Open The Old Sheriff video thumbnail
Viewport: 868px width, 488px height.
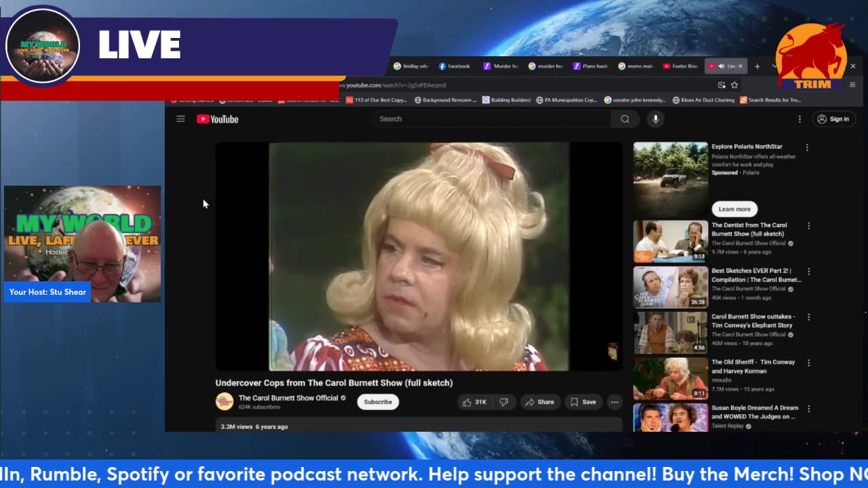tap(671, 378)
